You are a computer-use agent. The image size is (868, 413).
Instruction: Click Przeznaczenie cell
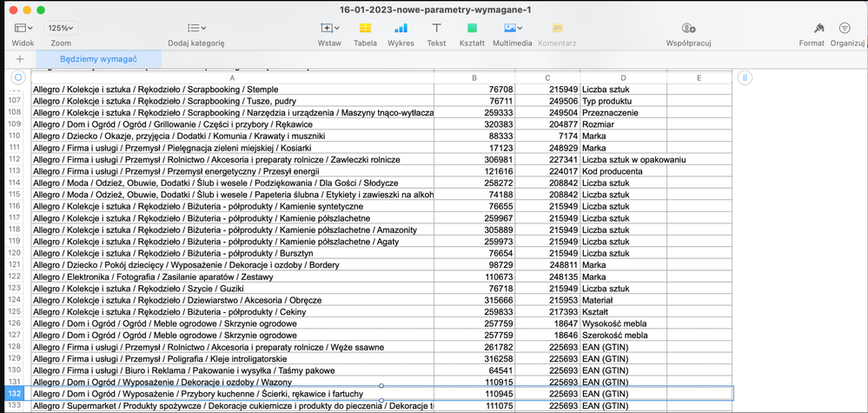[623, 112]
